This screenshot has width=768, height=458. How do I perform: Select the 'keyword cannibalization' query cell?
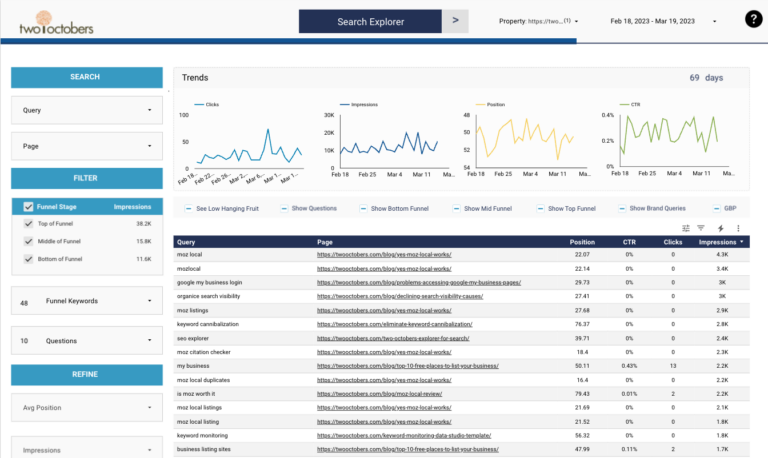pyautogui.click(x=208, y=324)
